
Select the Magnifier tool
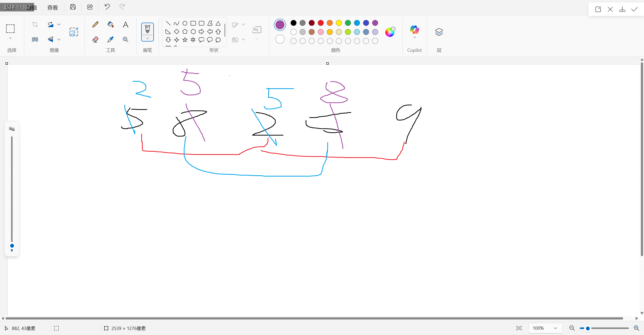tap(125, 39)
